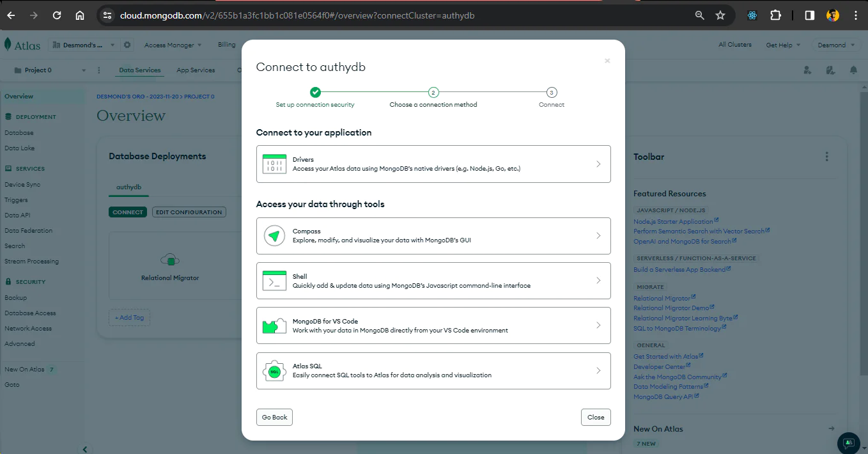The width and height of the screenshot is (868, 454).
Task: Click the Add Tag button
Action: pyautogui.click(x=129, y=318)
